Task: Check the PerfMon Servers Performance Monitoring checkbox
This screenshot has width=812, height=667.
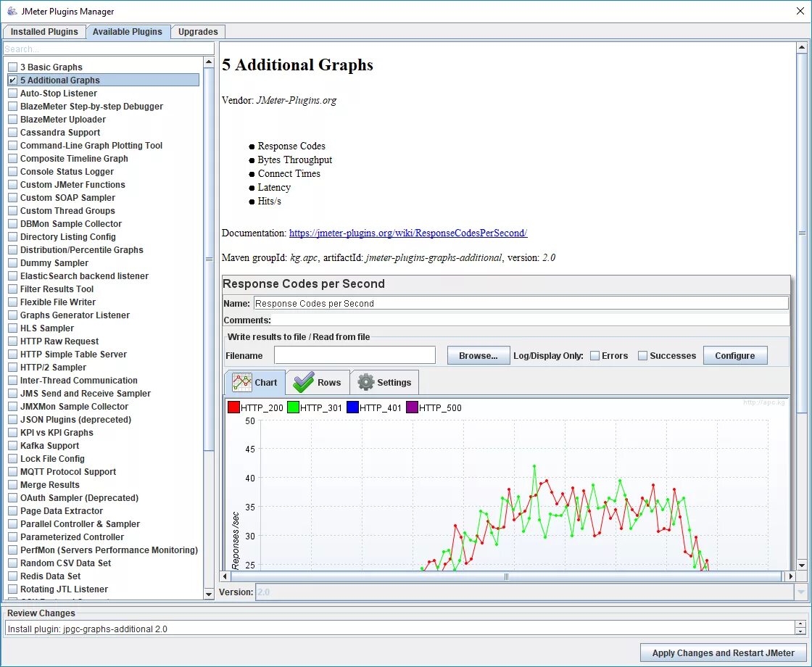Action: (x=13, y=550)
